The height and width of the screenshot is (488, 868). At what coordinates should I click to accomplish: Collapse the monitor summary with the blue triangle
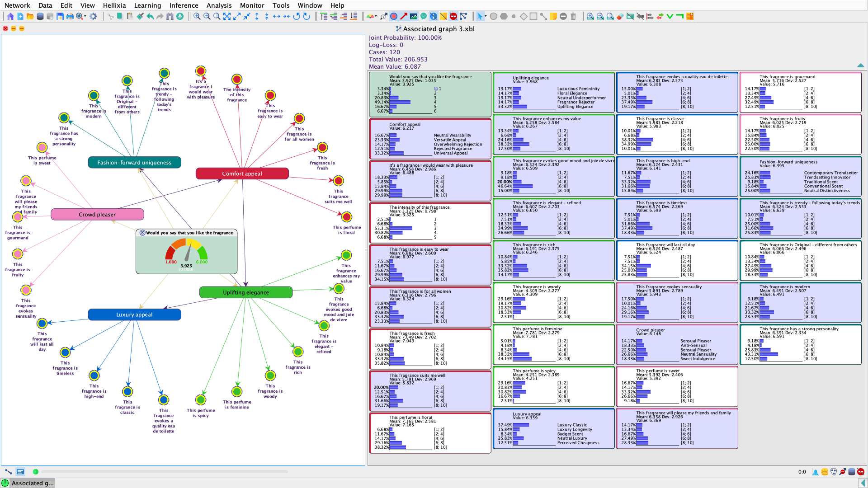click(860, 66)
